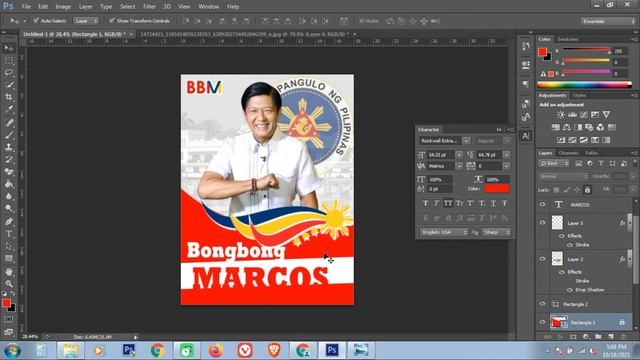Screen dimensions: 640x360
Task: Open the Filter menu
Action: tap(149, 7)
